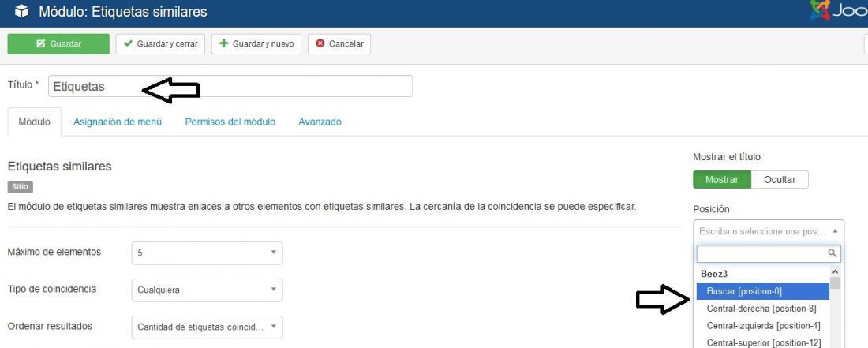Open the Tipo de coincidencia dropdown

(x=207, y=290)
